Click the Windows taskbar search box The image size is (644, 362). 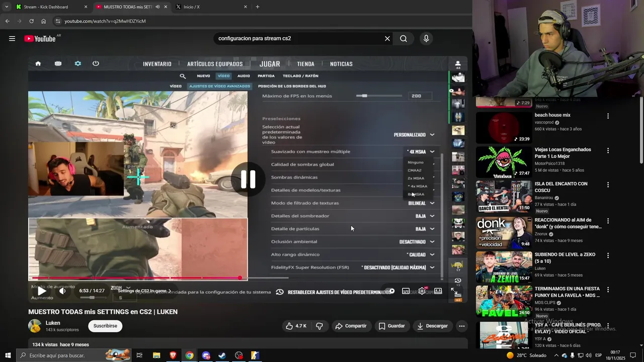pos(74,355)
